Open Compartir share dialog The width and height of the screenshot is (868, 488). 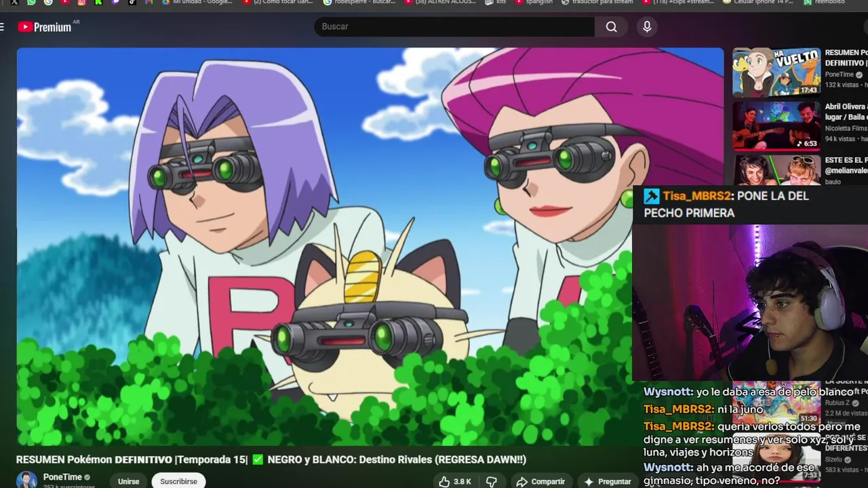[x=540, y=481]
